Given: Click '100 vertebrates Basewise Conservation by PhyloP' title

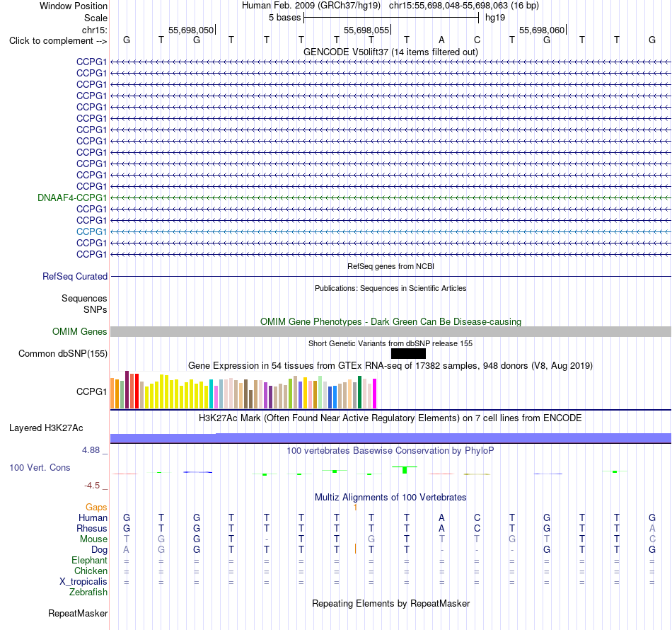Looking at the screenshot, I should [390, 451].
